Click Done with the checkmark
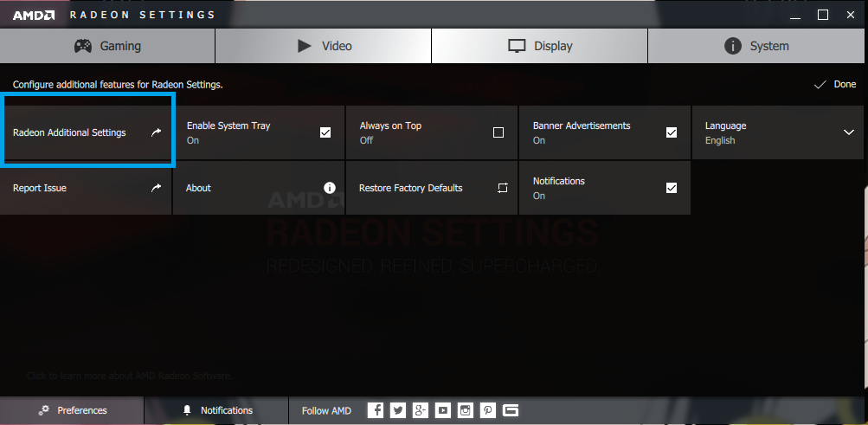 pyautogui.click(x=835, y=84)
